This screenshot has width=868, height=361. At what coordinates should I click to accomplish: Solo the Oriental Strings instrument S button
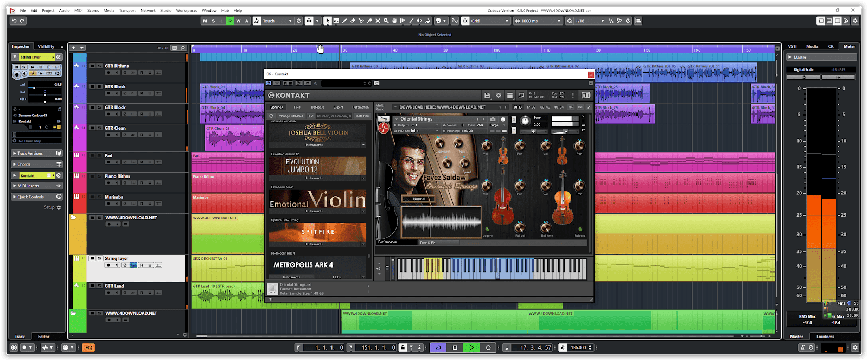(514, 119)
